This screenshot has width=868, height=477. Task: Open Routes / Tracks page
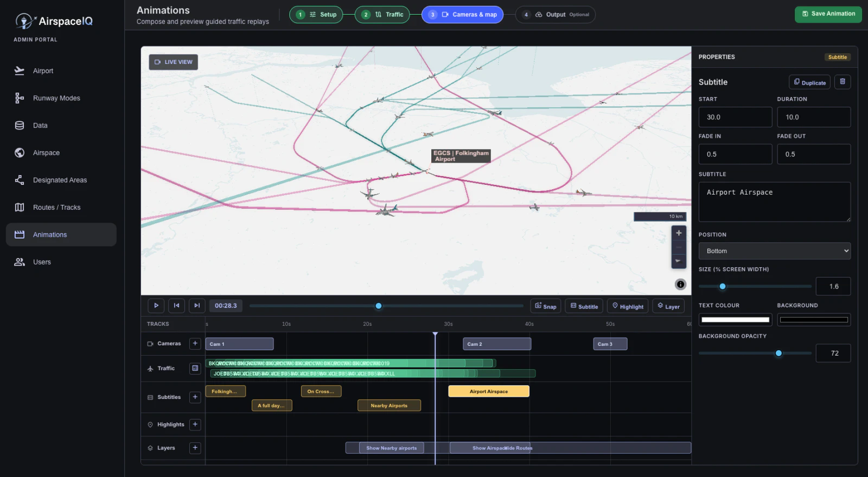click(61, 207)
